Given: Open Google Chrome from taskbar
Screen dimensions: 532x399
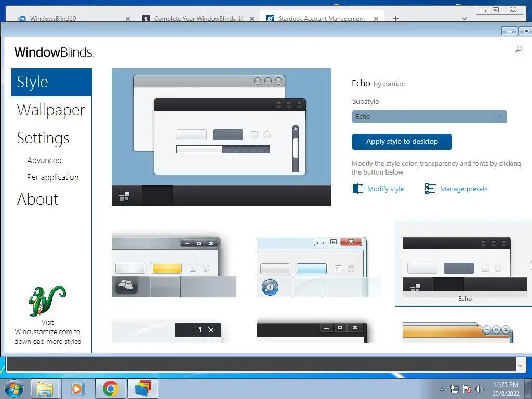Looking at the screenshot, I should pos(110,389).
